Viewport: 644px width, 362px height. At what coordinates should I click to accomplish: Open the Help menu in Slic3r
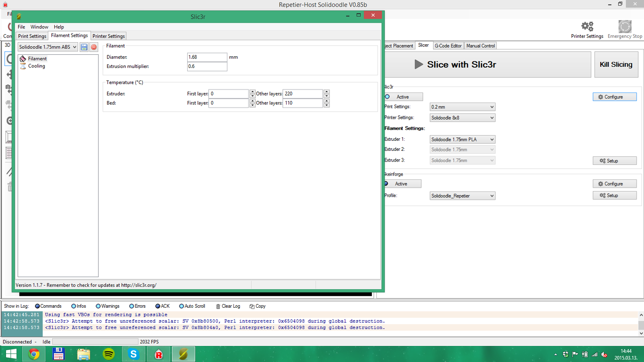[59, 27]
